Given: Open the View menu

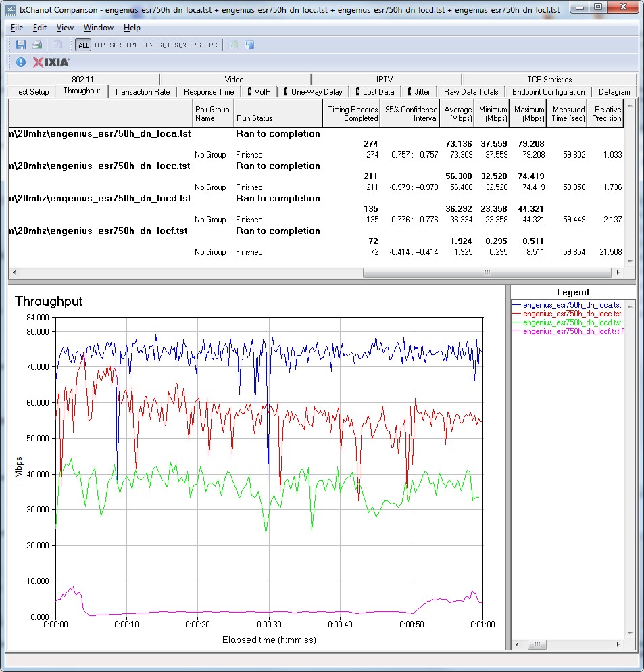Looking at the screenshot, I should (x=65, y=28).
